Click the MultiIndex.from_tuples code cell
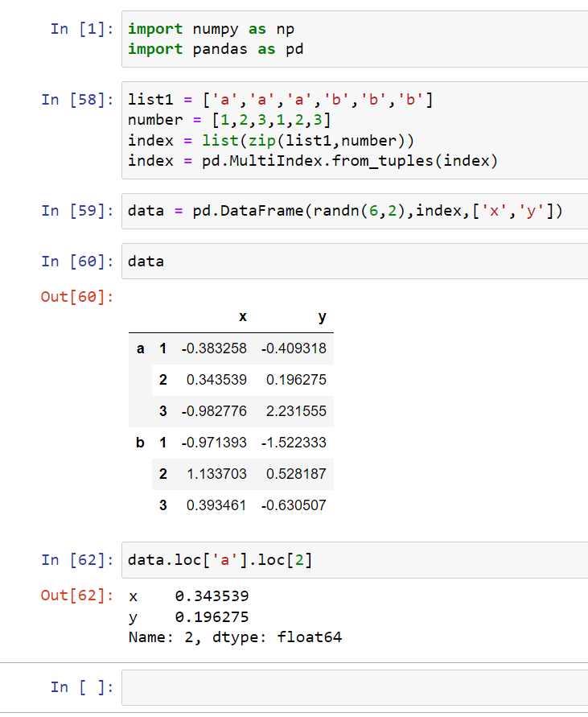The image size is (588, 717). (x=355, y=130)
